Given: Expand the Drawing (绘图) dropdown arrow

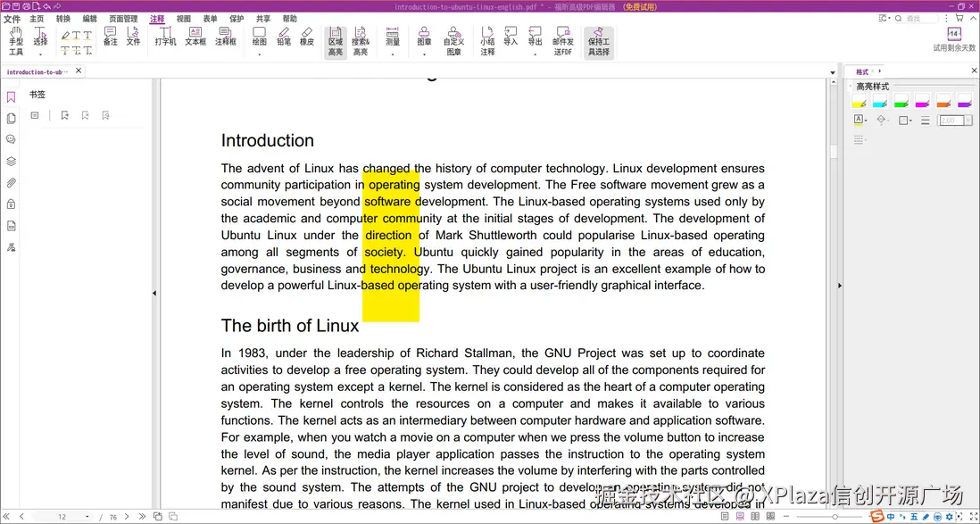Looking at the screenshot, I should pyautogui.click(x=260, y=55).
